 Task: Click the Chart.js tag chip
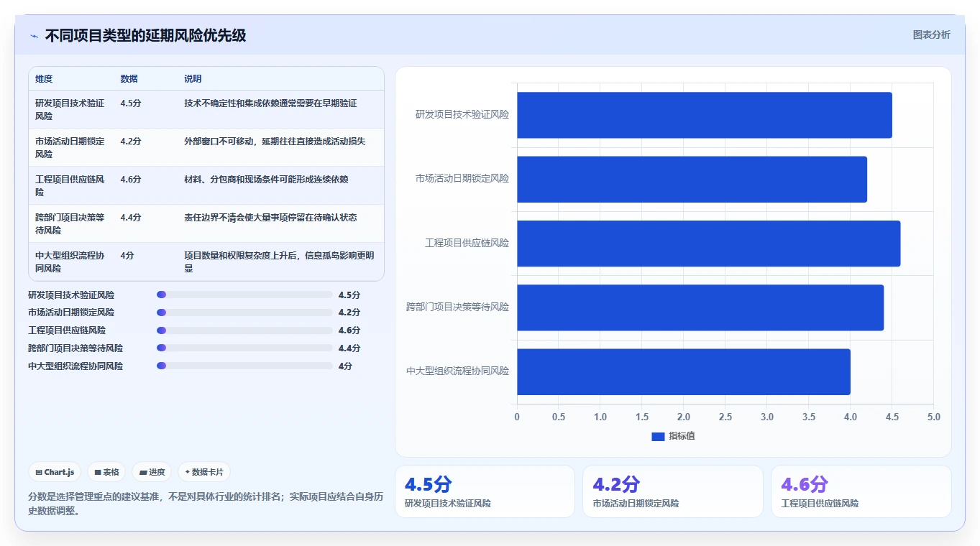tap(55, 472)
